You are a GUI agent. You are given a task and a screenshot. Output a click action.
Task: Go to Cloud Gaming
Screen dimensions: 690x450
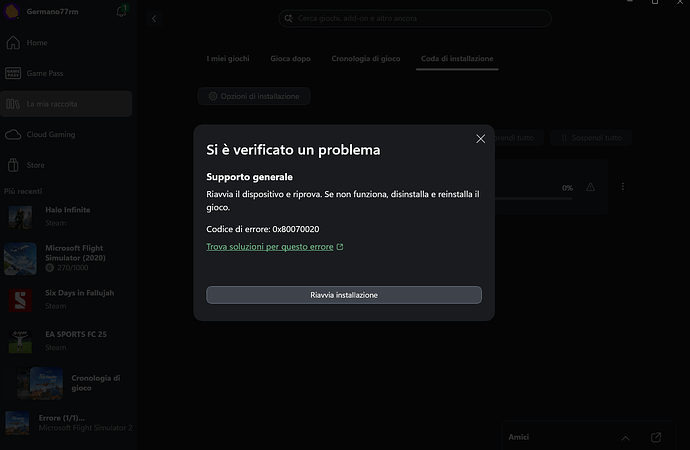[50, 134]
